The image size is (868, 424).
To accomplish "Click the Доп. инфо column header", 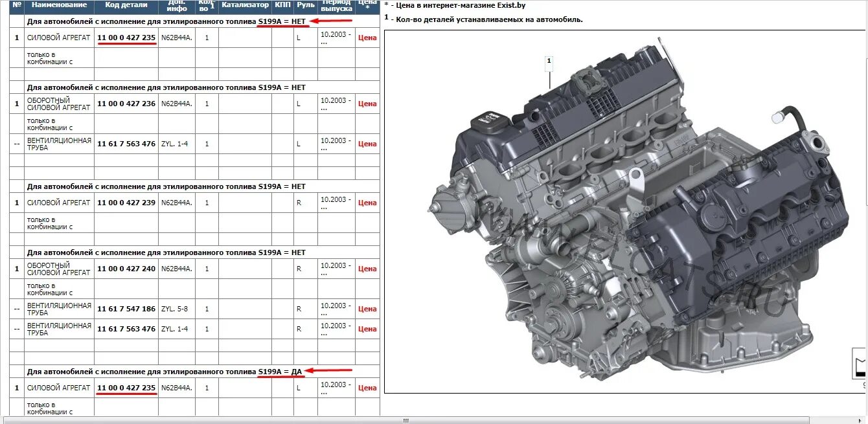I will point(177,5).
